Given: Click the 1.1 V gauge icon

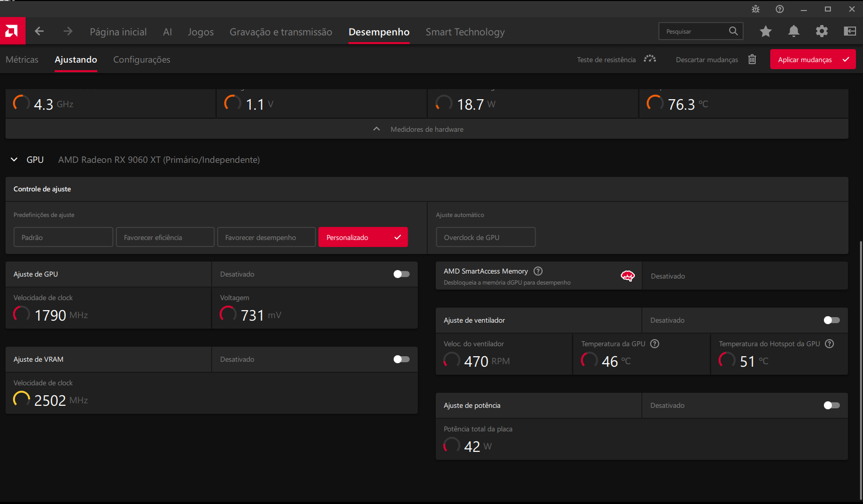Looking at the screenshot, I should coord(233,103).
